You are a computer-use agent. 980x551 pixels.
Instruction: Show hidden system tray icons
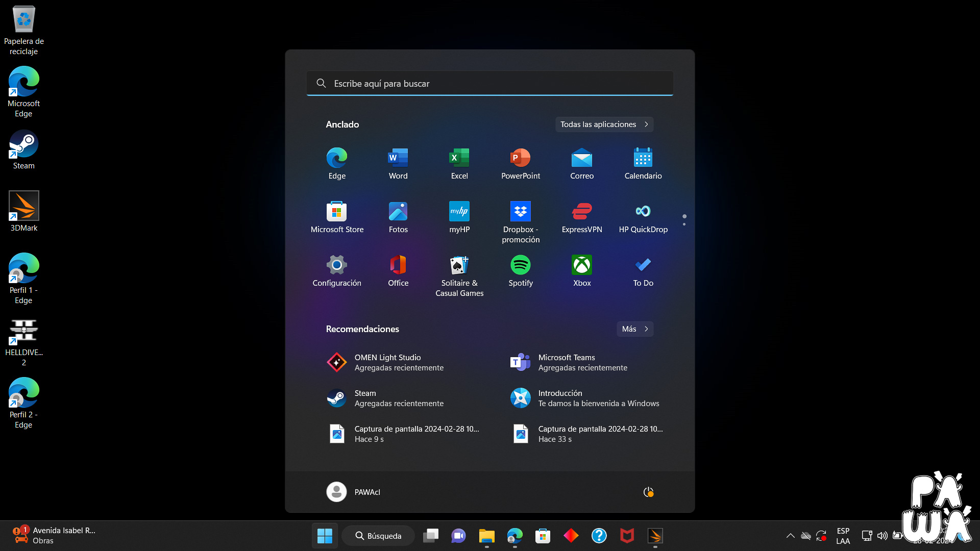pyautogui.click(x=791, y=536)
